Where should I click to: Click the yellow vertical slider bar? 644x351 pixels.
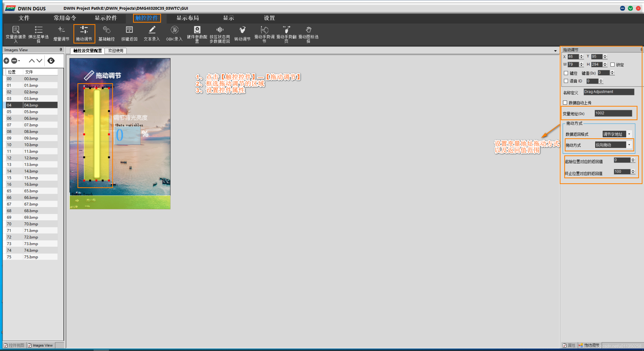coord(97,134)
